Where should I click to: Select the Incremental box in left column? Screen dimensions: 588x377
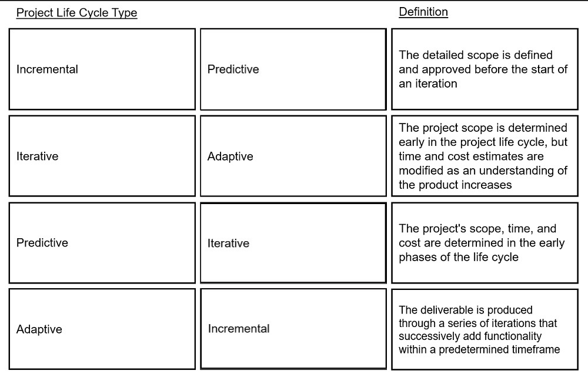point(102,69)
